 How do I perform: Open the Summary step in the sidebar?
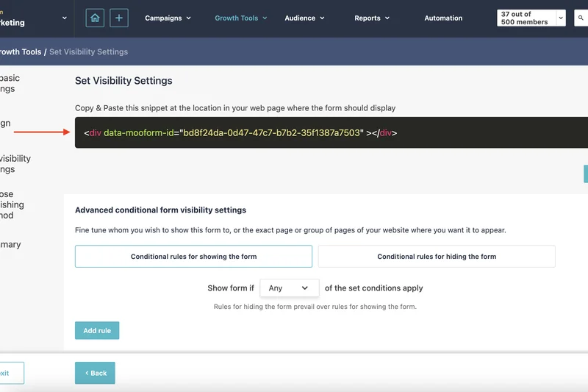coord(10,245)
